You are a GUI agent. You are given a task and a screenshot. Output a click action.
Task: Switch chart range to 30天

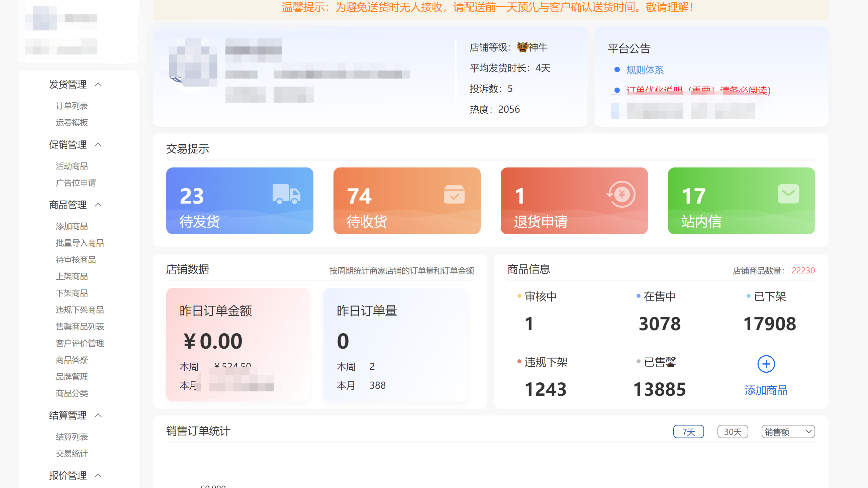pyautogui.click(x=733, y=432)
